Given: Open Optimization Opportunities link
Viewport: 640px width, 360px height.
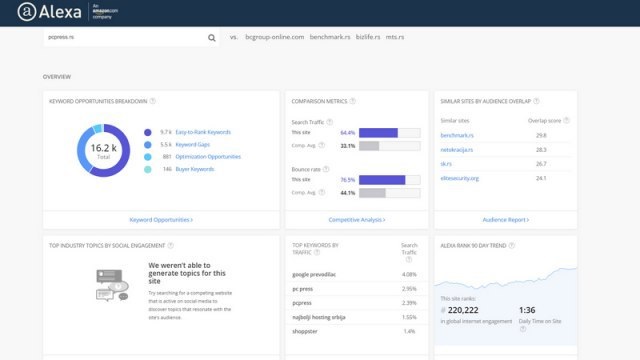Looking at the screenshot, I should (x=208, y=157).
